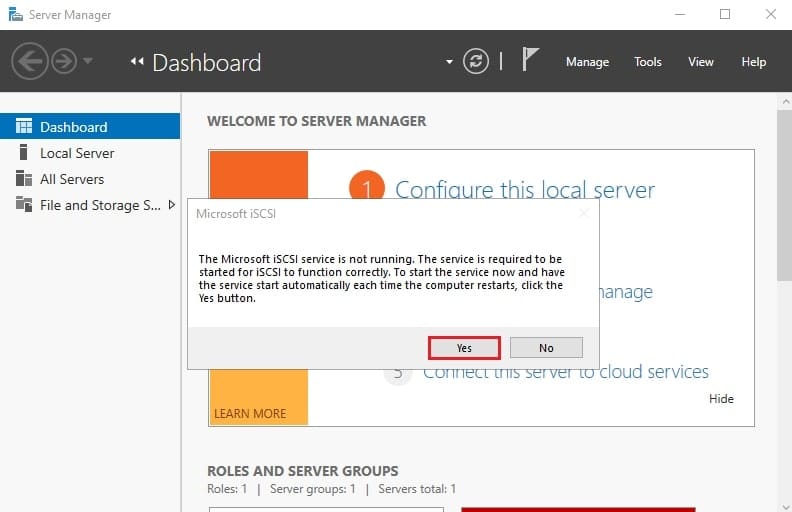Click the vertical scrollbar thumb
792x512 pixels.
[x=784, y=195]
